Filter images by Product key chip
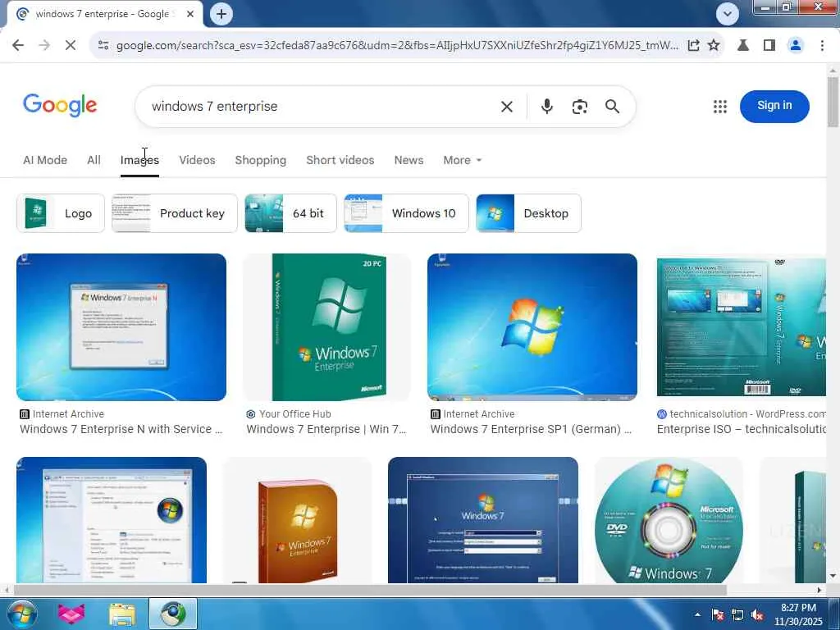 (x=175, y=213)
